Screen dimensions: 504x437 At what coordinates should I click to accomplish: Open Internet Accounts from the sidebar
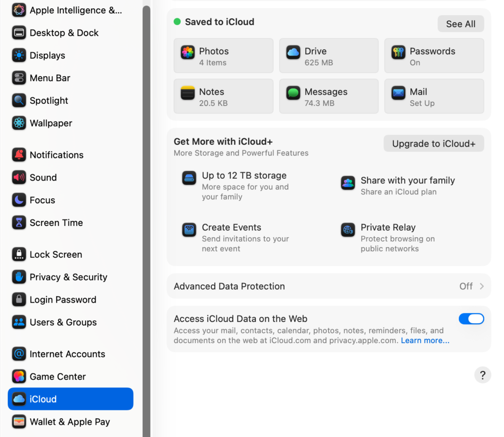pyautogui.click(x=67, y=354)
